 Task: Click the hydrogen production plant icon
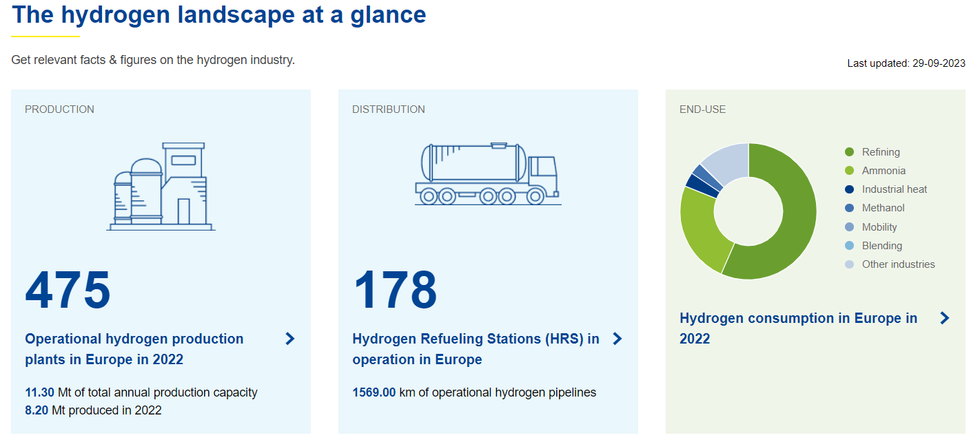coord(161,187)
